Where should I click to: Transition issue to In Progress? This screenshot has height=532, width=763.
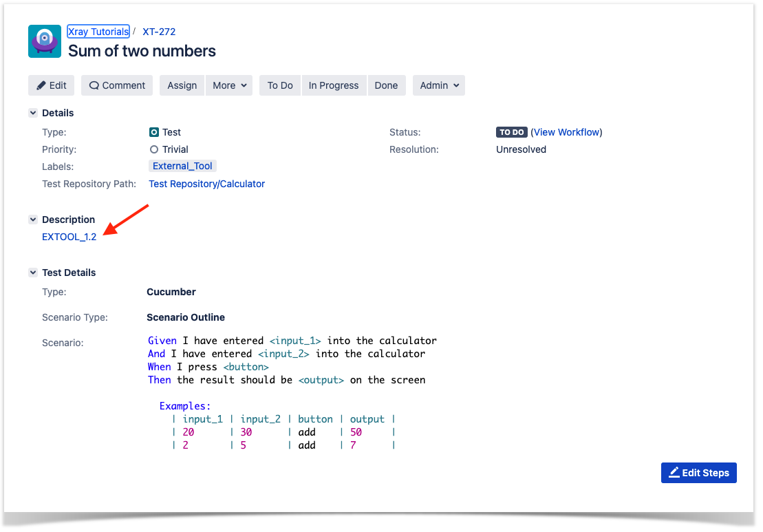[x=334, y=85]
